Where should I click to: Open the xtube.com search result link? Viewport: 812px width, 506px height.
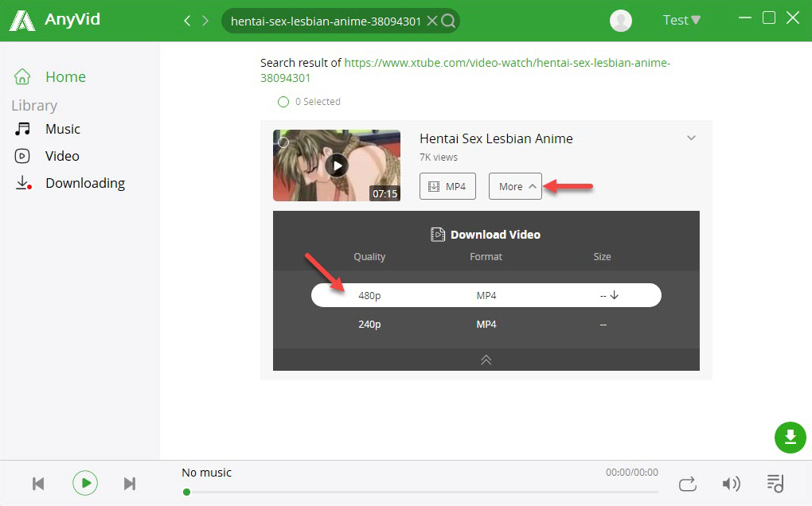pyautogui.click(x=465, y=70)
